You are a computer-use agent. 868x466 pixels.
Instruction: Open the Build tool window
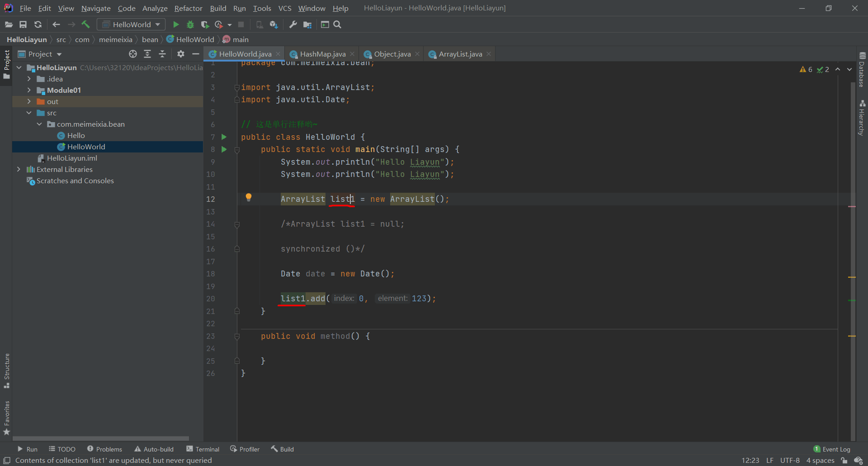pos(283,449)
